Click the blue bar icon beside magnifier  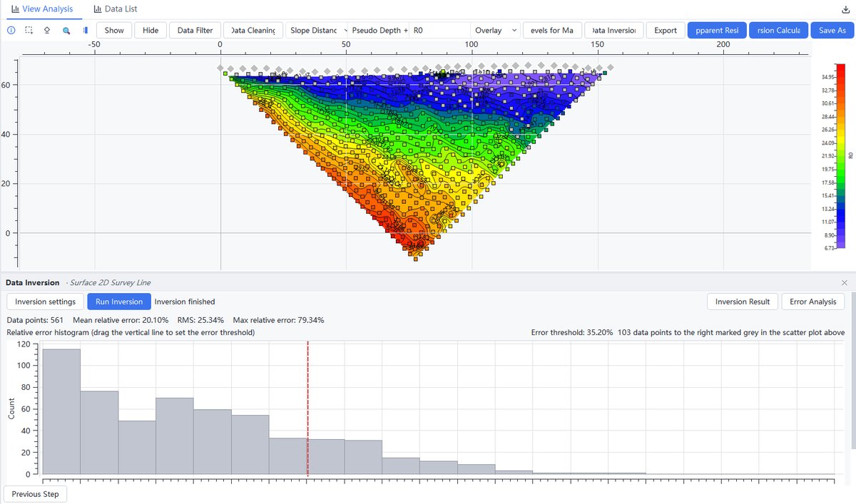pyautogui.click(x=85, y=31)
